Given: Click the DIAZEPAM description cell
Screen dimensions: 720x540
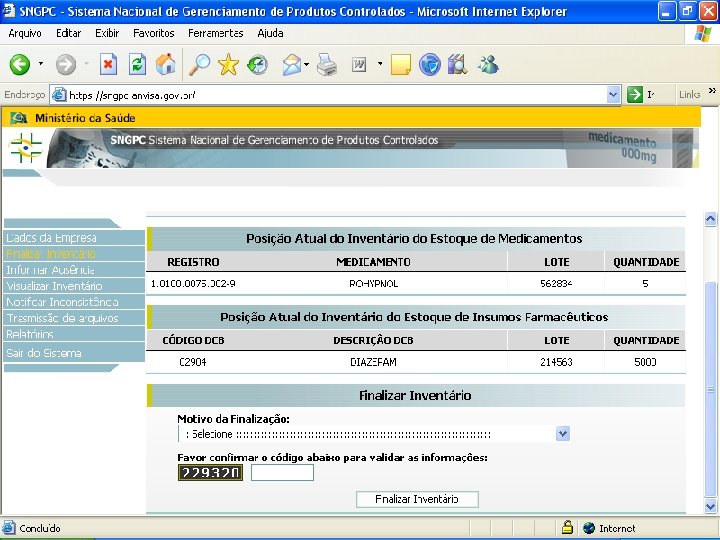Looking at the screenshot, I should pos(373,362).
